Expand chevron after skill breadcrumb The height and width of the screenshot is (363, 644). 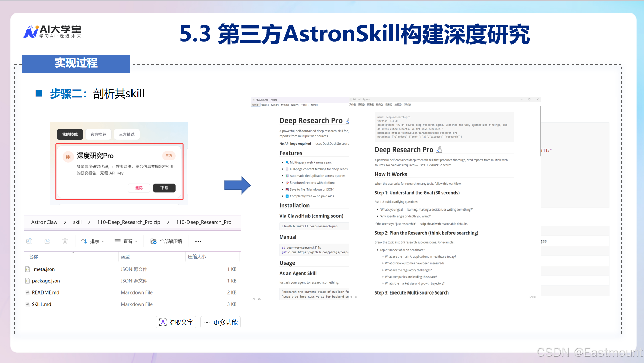click(89, 222)
